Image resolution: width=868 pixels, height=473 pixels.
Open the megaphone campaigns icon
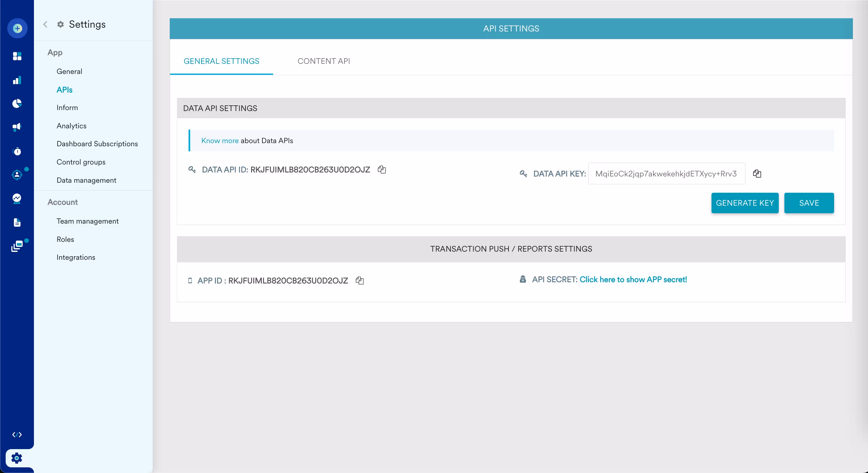(x=17, y=127)
